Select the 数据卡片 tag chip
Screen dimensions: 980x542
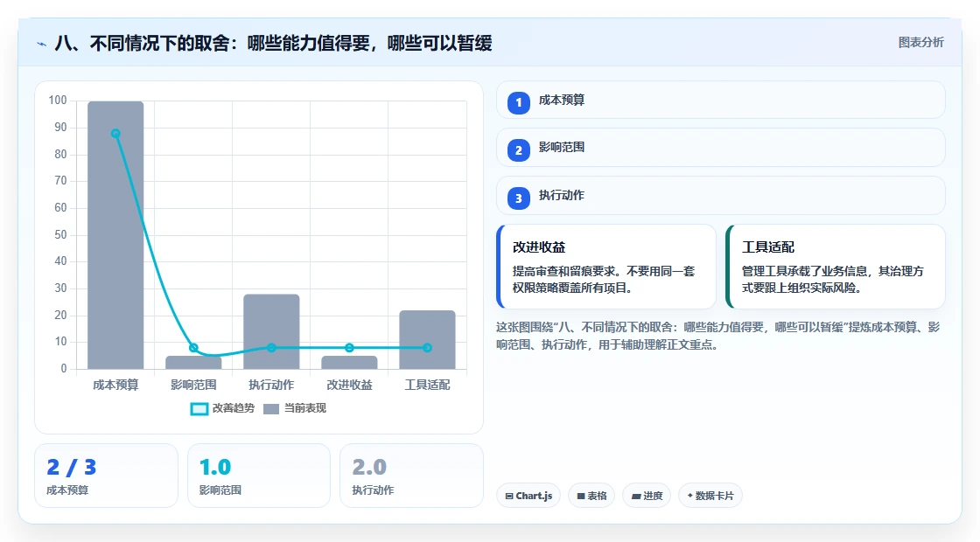(710, 496)
